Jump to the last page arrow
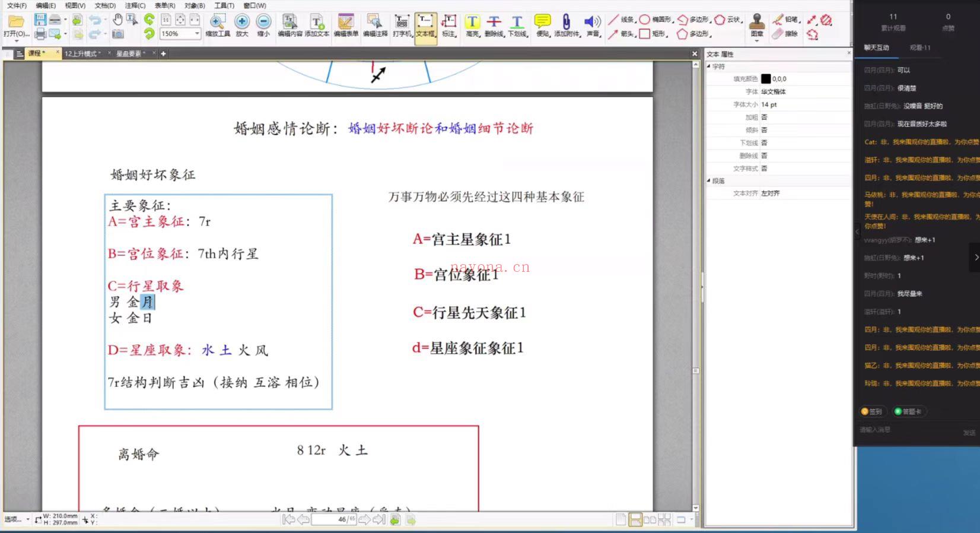The width and height of the screenshot is (980, 533). pos(379,519)
